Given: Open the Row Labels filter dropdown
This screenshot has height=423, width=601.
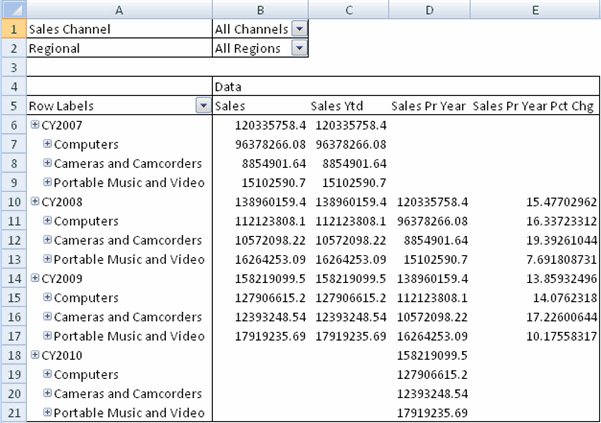Looking at the screenshot, I should tap(203, 106).
